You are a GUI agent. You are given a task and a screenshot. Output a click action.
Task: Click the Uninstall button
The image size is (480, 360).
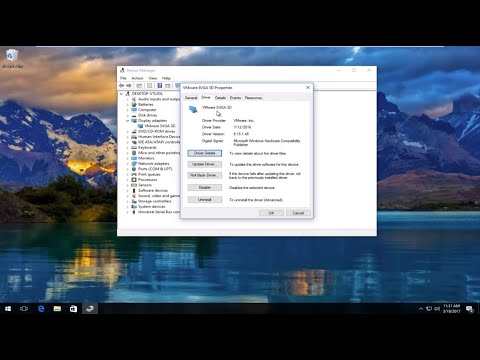click(204, 200)
